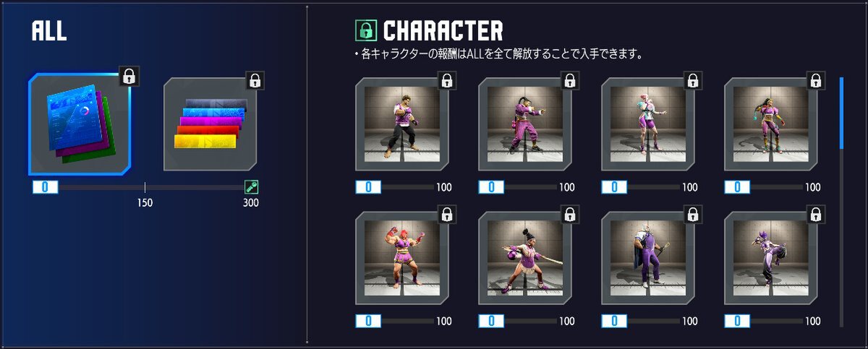
Task: Open the second top-row character in purple outfit
Action: 526,124
